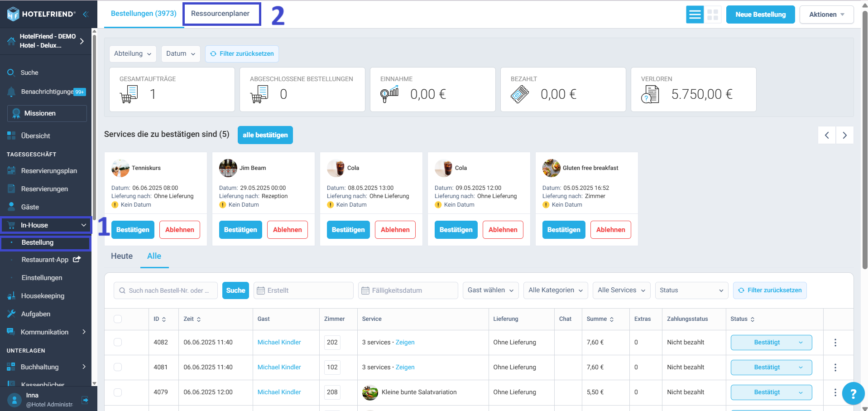Tick the select-all checkbox in table header

[x=118, y=319]
